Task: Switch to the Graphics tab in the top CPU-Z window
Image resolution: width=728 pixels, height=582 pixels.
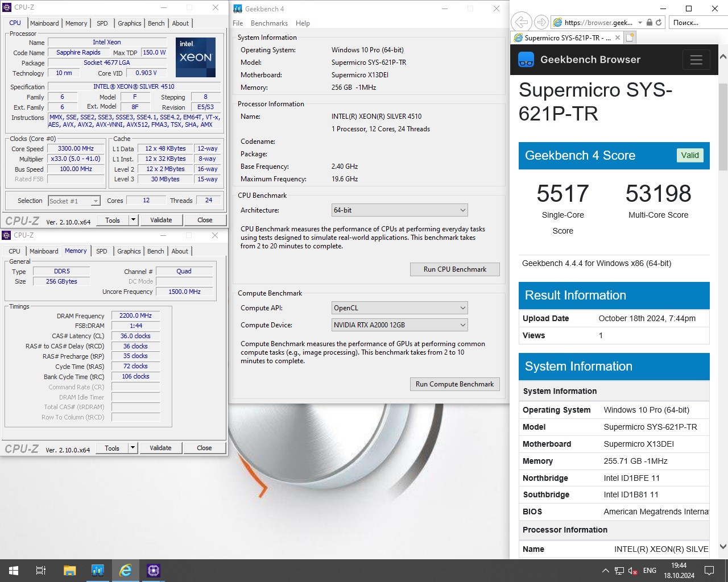Action: pos(130,23)
